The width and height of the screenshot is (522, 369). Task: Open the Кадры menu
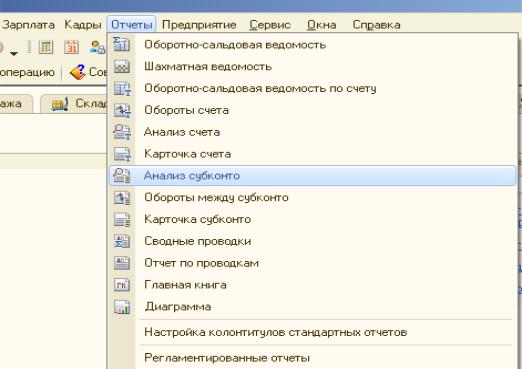click(x=83, y=25)
